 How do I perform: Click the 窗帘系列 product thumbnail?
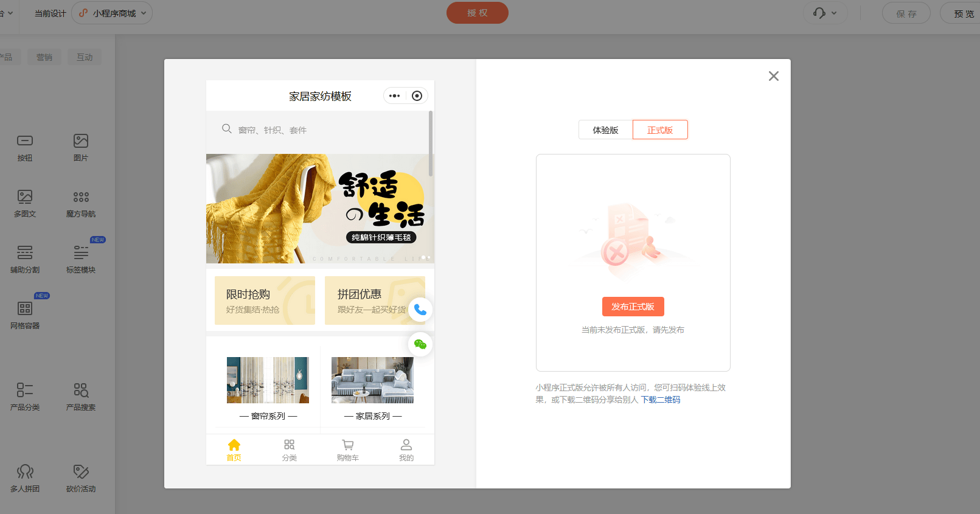pyautogui.click(x=268, y=380)
